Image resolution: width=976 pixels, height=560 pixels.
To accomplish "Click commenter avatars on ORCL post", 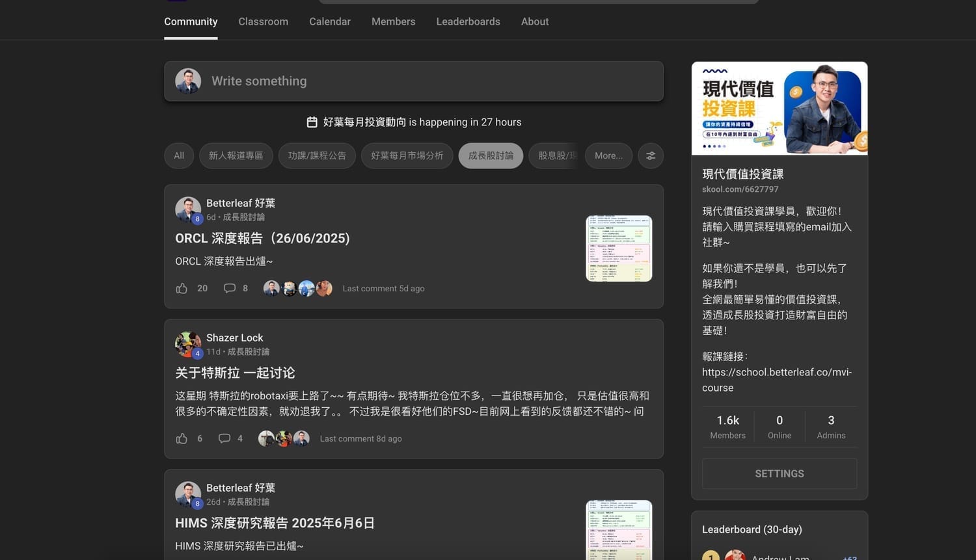I will tap(297, 288).
